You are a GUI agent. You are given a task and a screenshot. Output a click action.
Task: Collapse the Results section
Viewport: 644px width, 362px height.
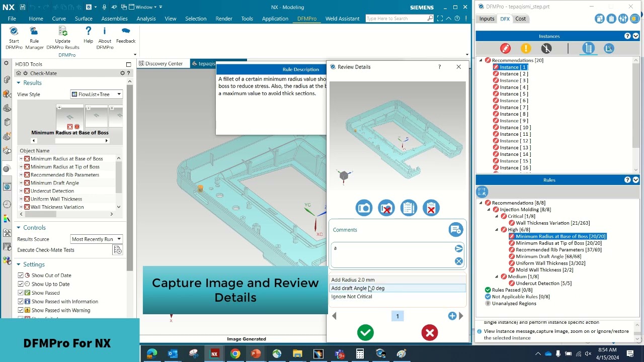(x=19, y=83)
